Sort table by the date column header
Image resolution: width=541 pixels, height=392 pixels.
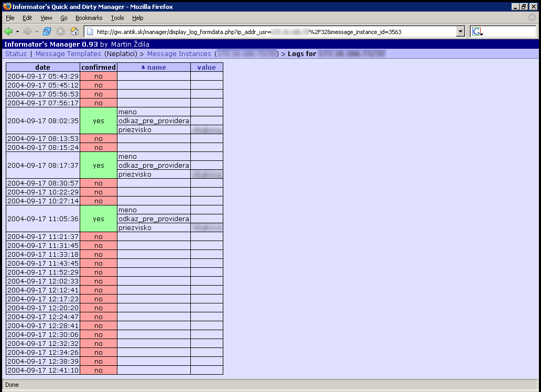43,67
